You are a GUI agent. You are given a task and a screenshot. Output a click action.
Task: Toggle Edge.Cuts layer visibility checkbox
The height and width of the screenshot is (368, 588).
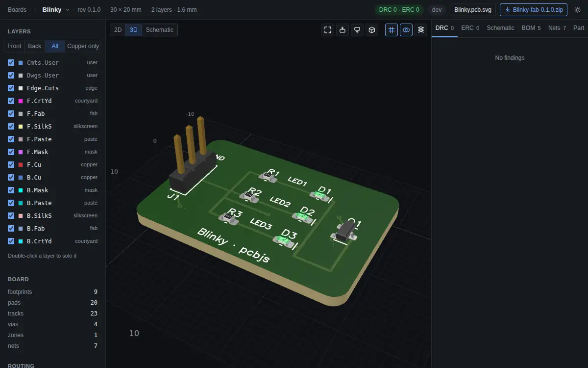click(11, 88)
